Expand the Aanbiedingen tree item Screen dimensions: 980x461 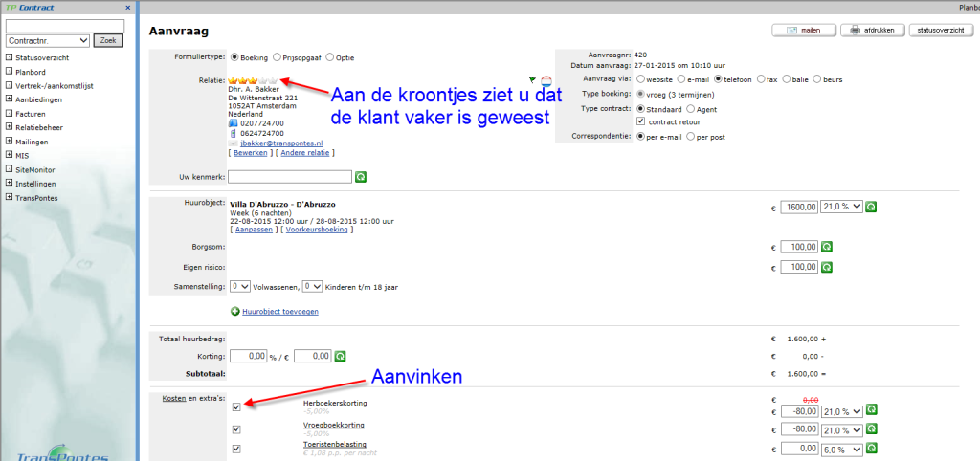(9, 99)
